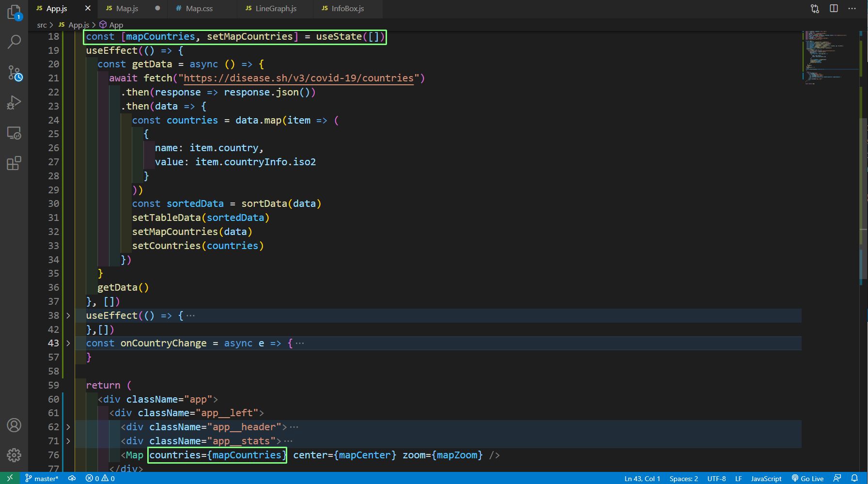The width and height of the screenshot is (868, 484).
Task: Open changes compare icon in editor toolbar
Action: pyautogui.click(x=815, y=9)
